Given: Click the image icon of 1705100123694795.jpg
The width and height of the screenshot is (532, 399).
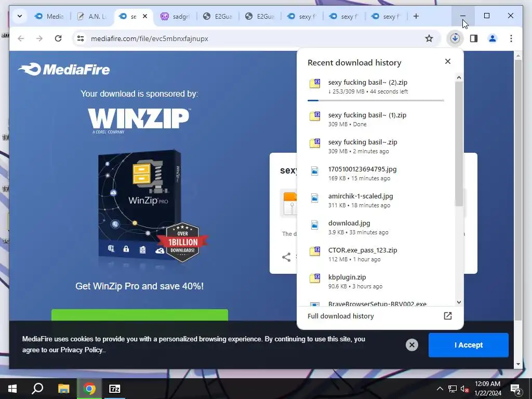Looking at the screenshot, I should (x=315, y=170).
